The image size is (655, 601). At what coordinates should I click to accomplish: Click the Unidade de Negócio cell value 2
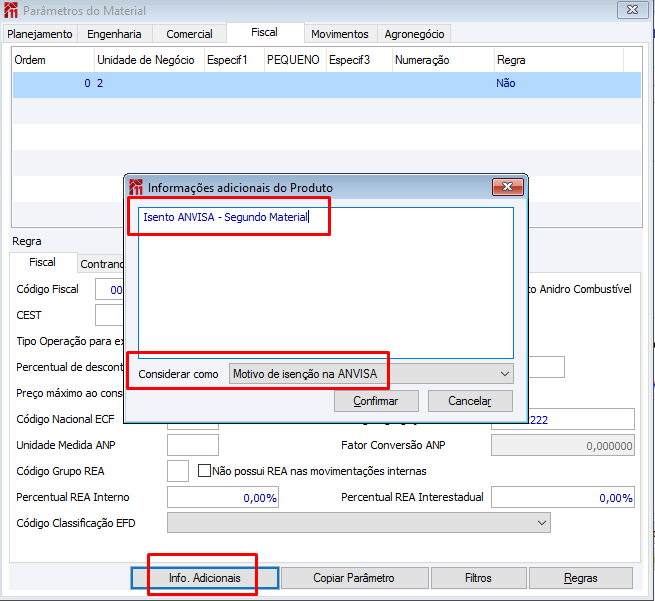(100, 83)
